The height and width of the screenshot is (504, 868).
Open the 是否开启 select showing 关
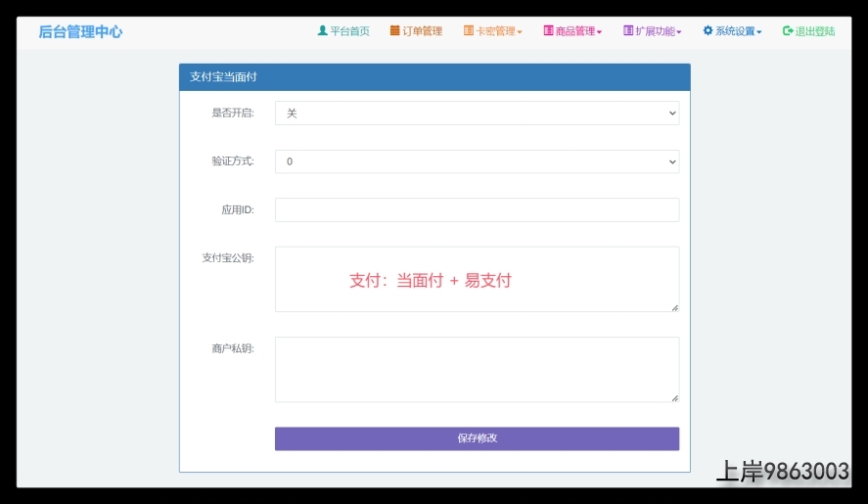478,113
